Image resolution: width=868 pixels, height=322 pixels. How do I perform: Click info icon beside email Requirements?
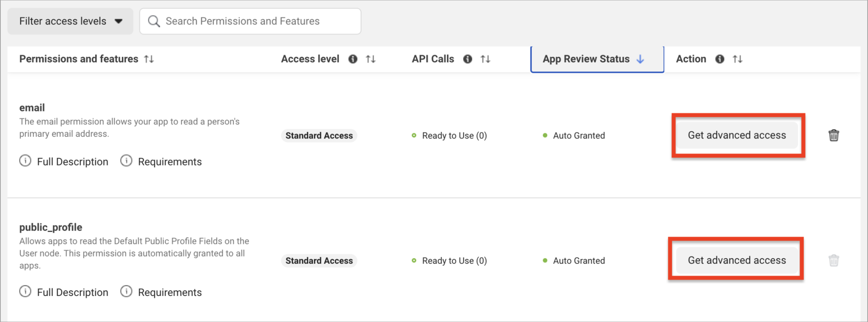pos(126,161)
